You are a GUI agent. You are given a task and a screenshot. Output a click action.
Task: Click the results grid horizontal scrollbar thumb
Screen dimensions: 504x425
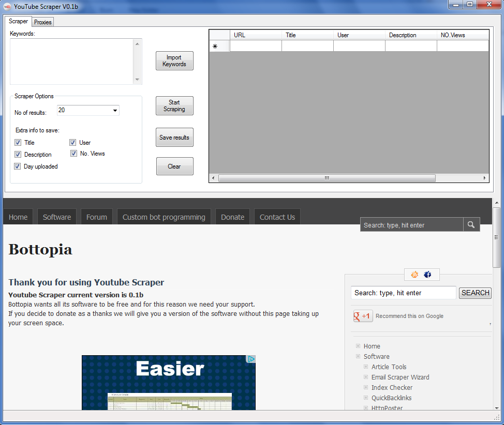pos(327,178)
